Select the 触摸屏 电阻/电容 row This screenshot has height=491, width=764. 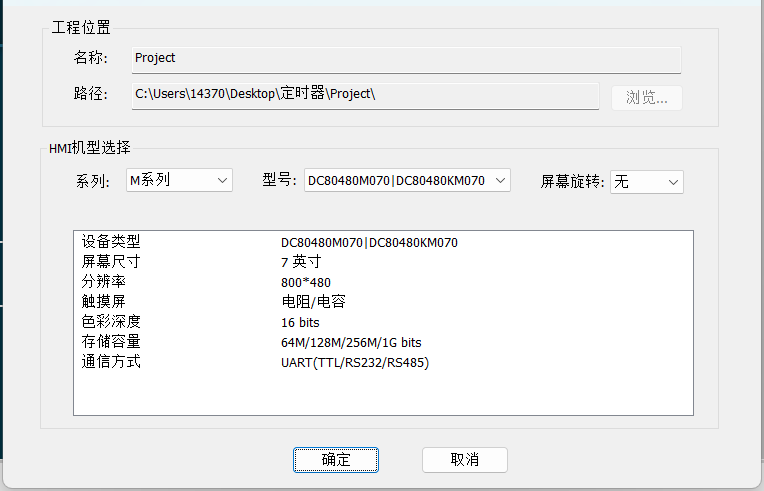(383, 302)
